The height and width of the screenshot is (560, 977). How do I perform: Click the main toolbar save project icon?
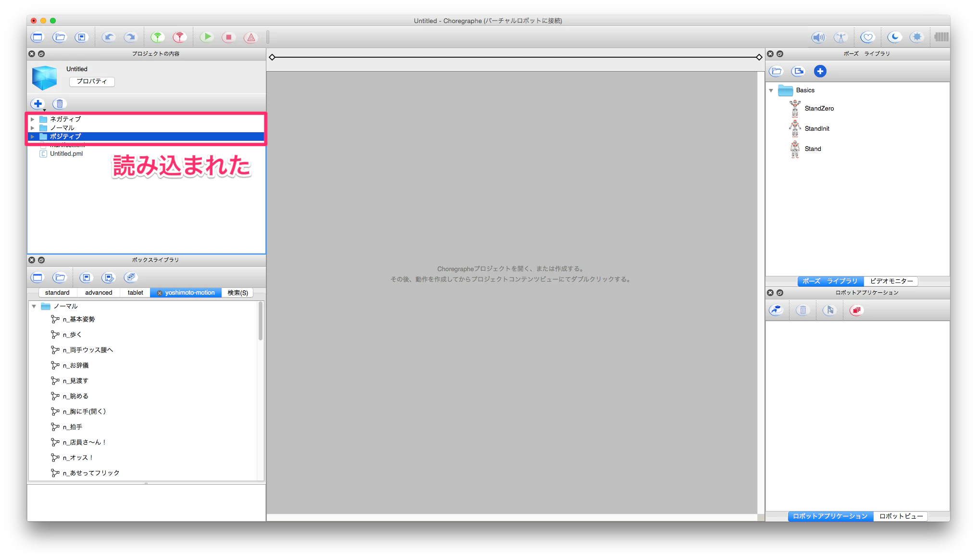coord(81,37)
